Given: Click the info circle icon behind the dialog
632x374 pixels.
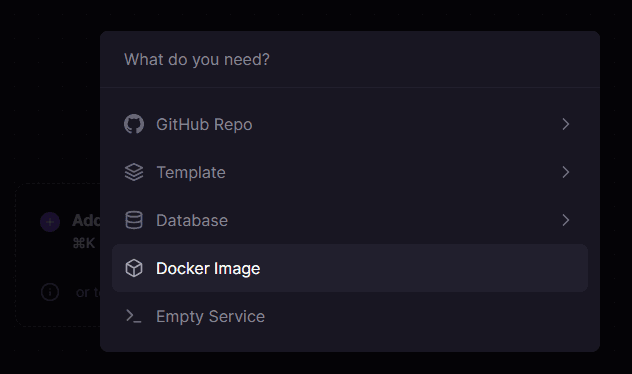Looking at the screenshot, I should tap(50, 292).
